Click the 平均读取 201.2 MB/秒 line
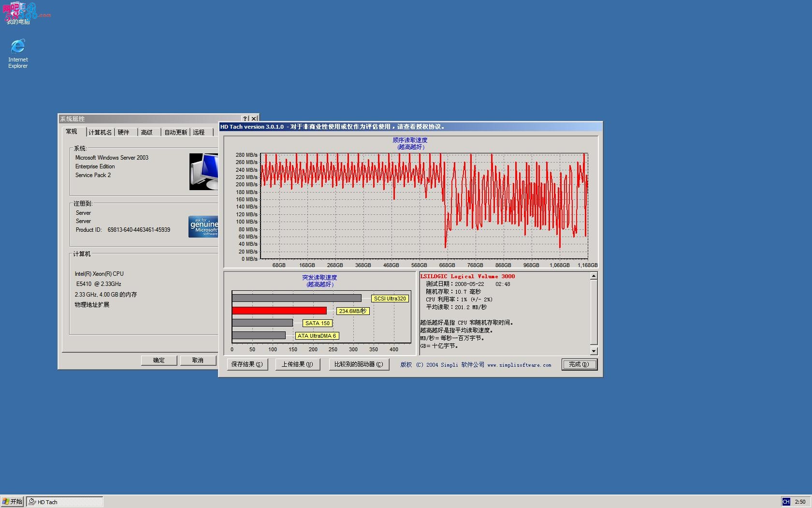This screenshot has height=508, width=812. (456, 307)
